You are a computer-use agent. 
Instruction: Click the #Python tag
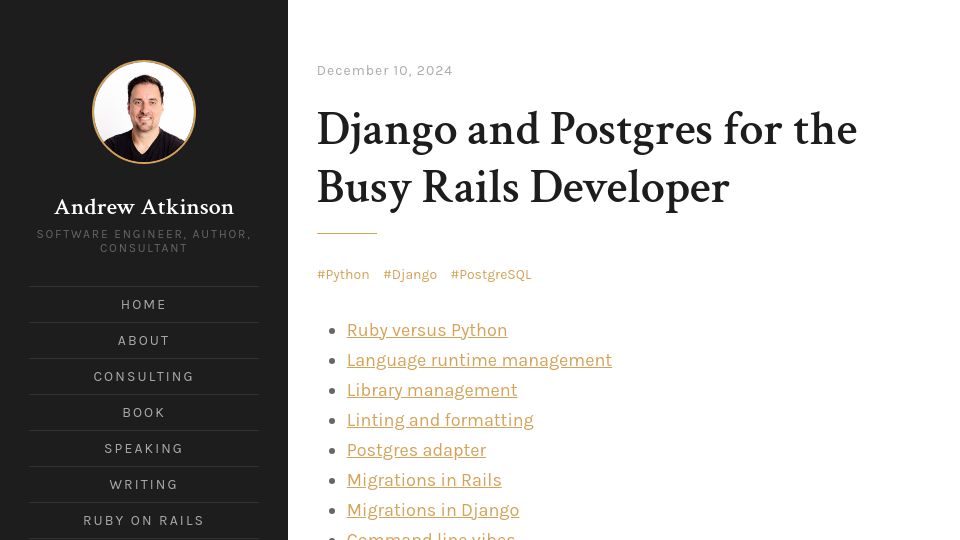pyautogui.click(x=343, y=274)
